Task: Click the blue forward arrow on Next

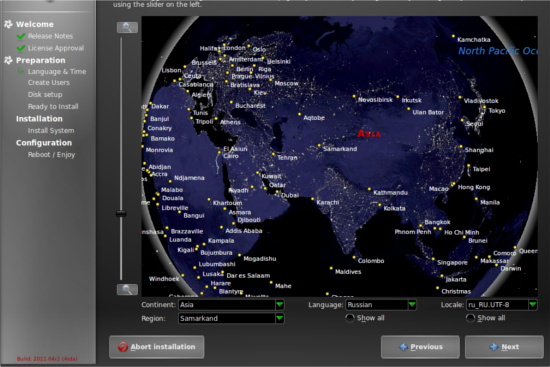Action: tap(494, 347)
